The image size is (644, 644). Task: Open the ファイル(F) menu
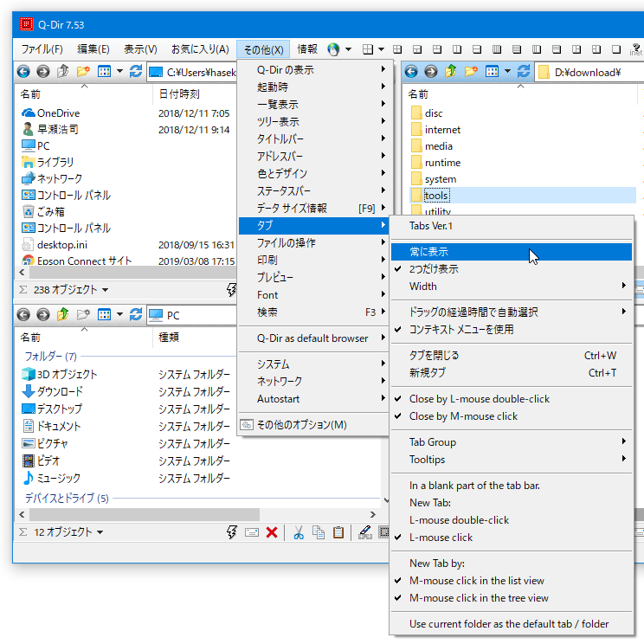[42, 49]
